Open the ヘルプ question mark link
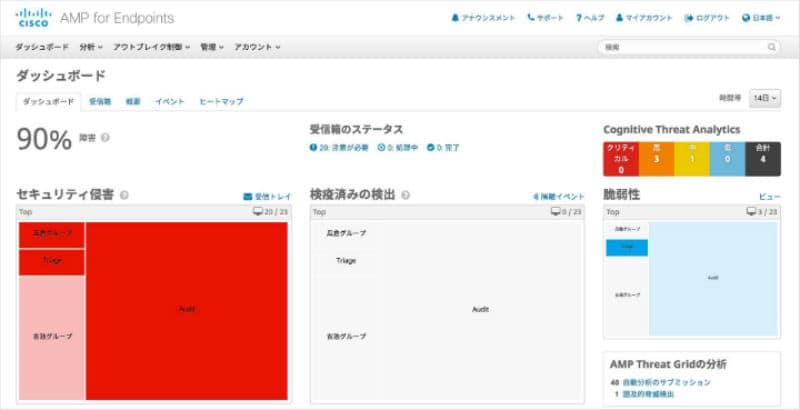 (x=590, y=18)
